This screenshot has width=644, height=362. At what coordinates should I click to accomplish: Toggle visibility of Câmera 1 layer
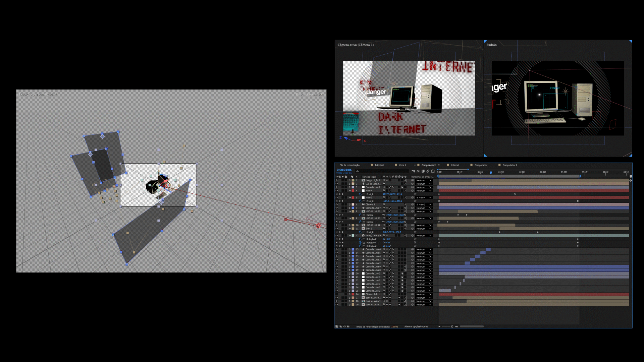tap(337, 204)
